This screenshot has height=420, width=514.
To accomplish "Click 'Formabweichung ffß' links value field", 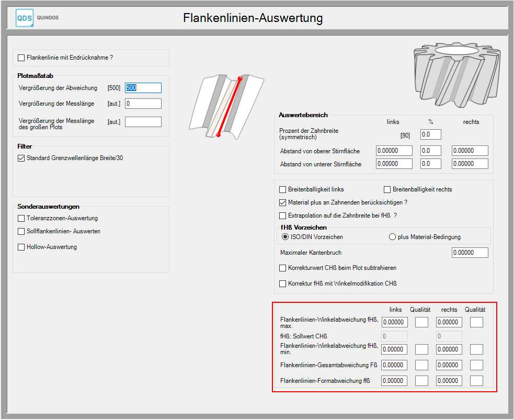I will click(x=395, y=381).
